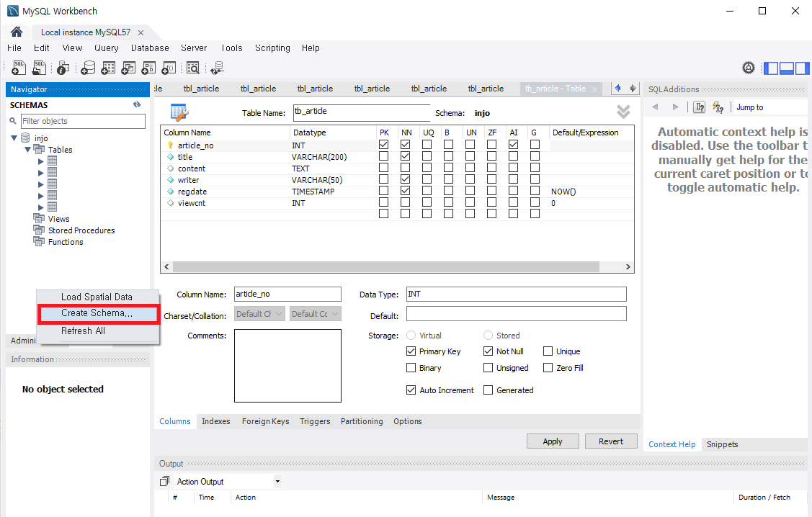Toggle the Auto Increment checkbox
The height and width of the screenshot is (517, 812).
click(411, 390)
